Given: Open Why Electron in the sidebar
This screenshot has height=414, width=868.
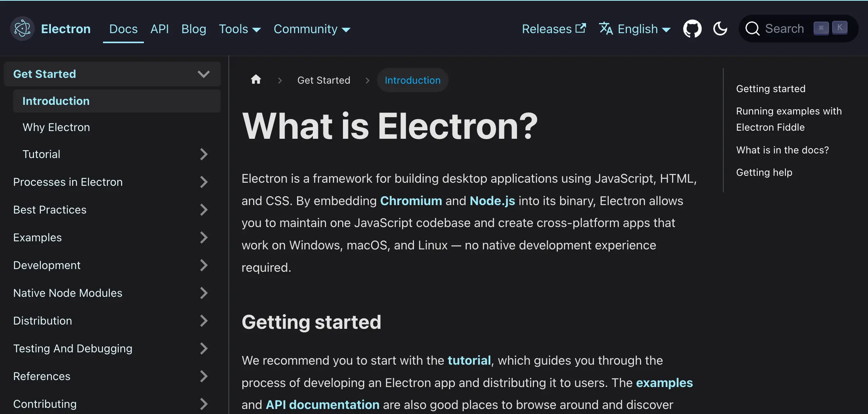Looking at the screenshot, I should coord(56,127).
